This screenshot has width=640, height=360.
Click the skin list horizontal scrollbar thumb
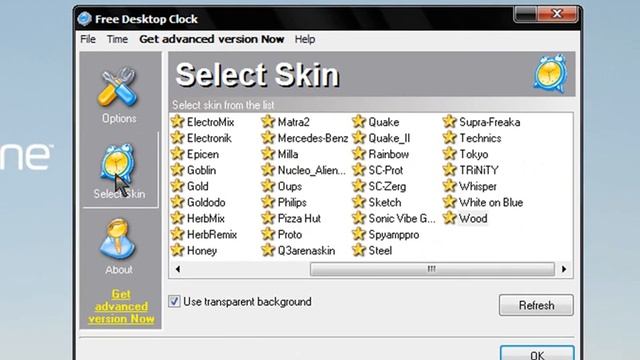(x=432, y=269)
